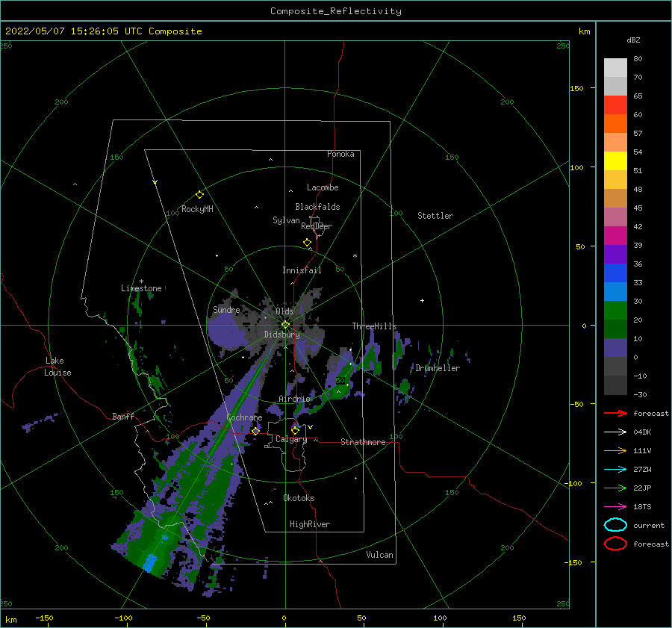This screenshot has height=628, width=672.
Task: Click the Limestone label
Action: pos(141,288)
